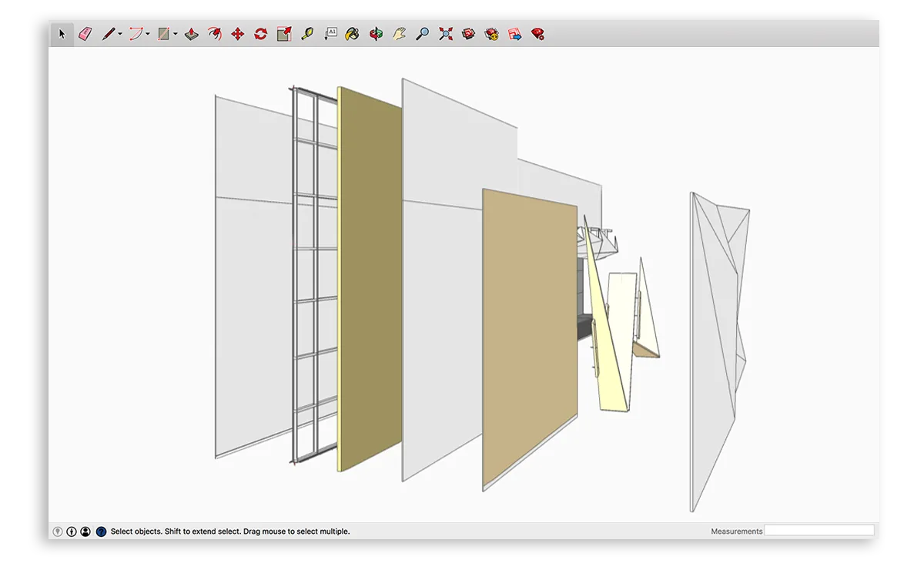Screen dimensions: 924x570
Task: Select the Push/Pull tool
Action: [192, 34]
